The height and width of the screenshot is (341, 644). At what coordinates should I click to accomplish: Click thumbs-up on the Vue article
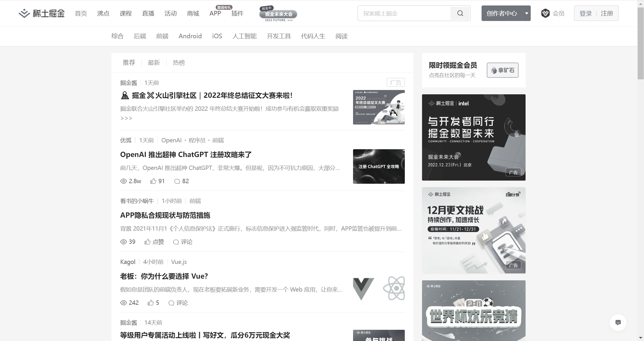[x=151, y=303]
